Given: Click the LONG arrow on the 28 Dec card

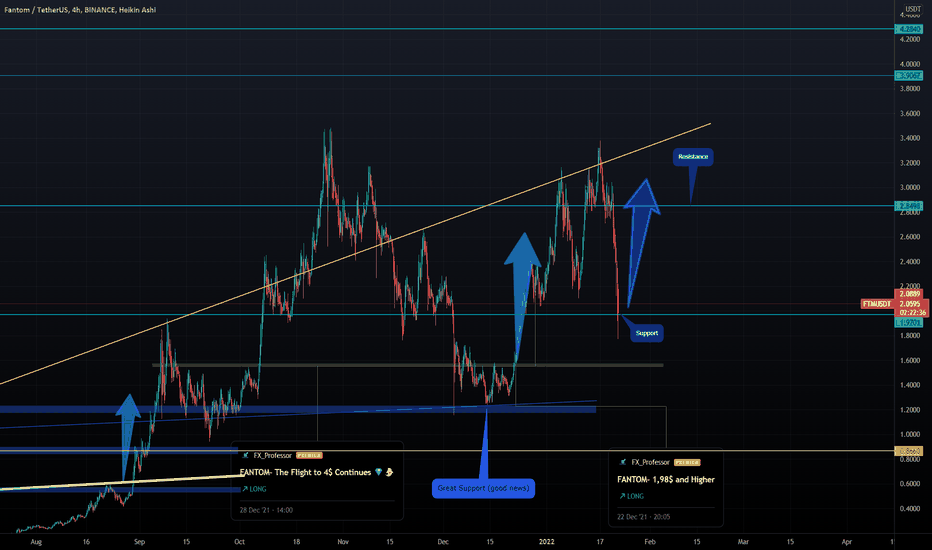Looking at the screenshot, I should point(244,489).
